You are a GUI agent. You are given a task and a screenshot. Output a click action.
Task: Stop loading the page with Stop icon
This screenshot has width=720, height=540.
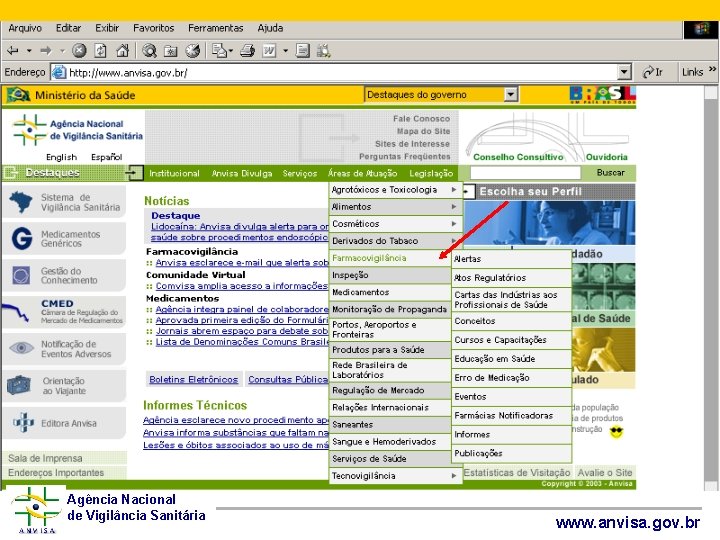tap(79, 51)
